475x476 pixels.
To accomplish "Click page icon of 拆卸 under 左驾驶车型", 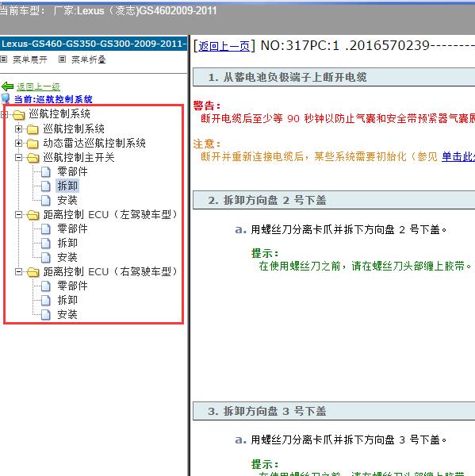I will 46,244.
